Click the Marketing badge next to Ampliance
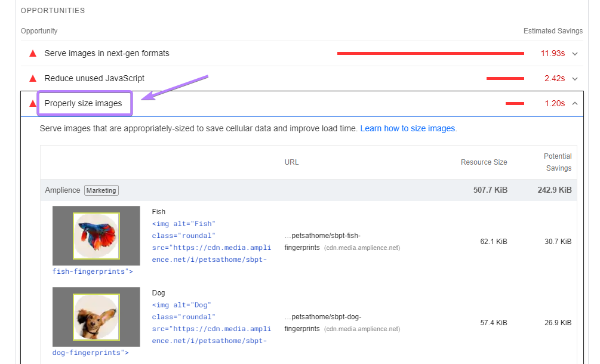The width and height of the screenshot is (600, 364). 101,190
